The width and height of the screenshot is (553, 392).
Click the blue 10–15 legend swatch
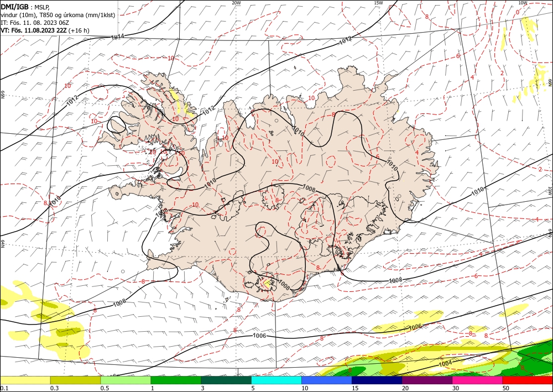coord(327,380)
